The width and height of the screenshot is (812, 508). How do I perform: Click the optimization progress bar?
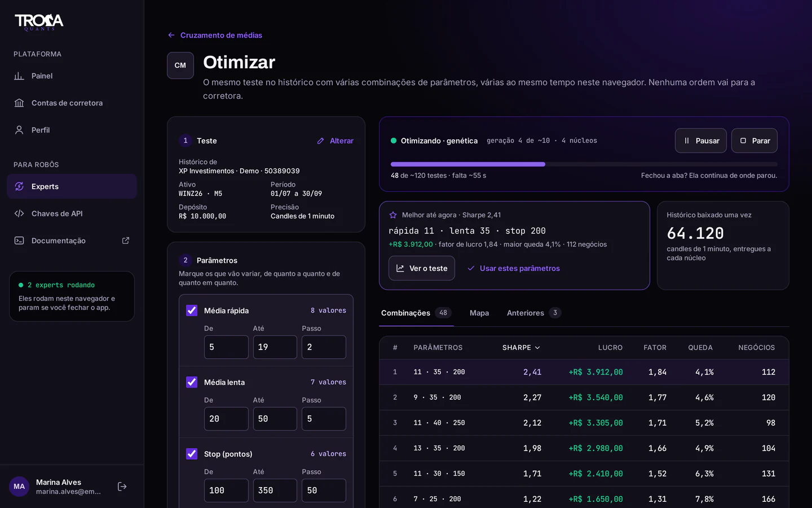click(x=584, y=164)
